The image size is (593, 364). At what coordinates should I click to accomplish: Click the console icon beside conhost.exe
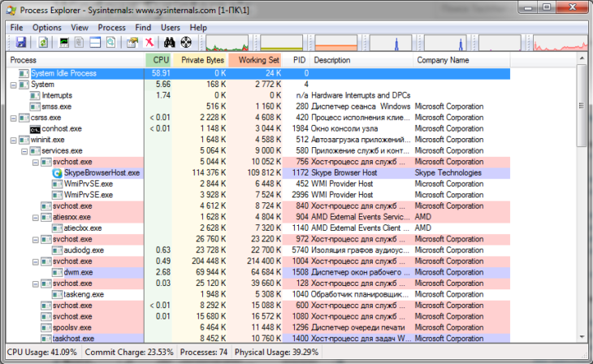point(35,129)
